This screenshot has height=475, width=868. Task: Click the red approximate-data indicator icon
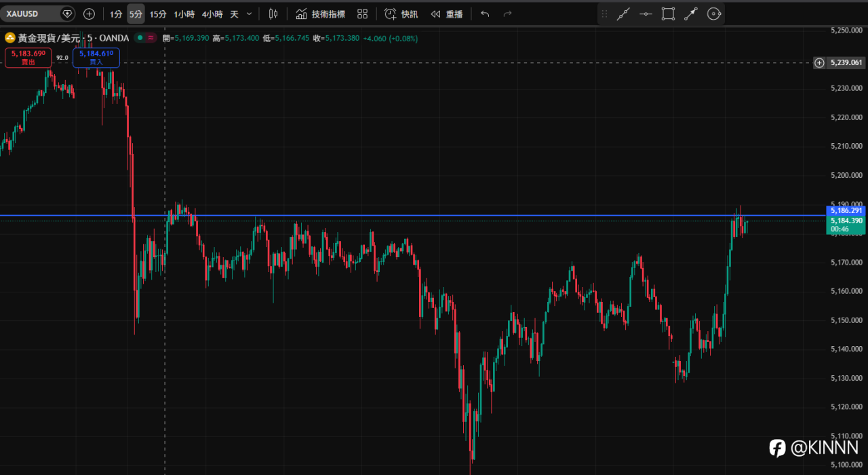click(x=151, y=39)
